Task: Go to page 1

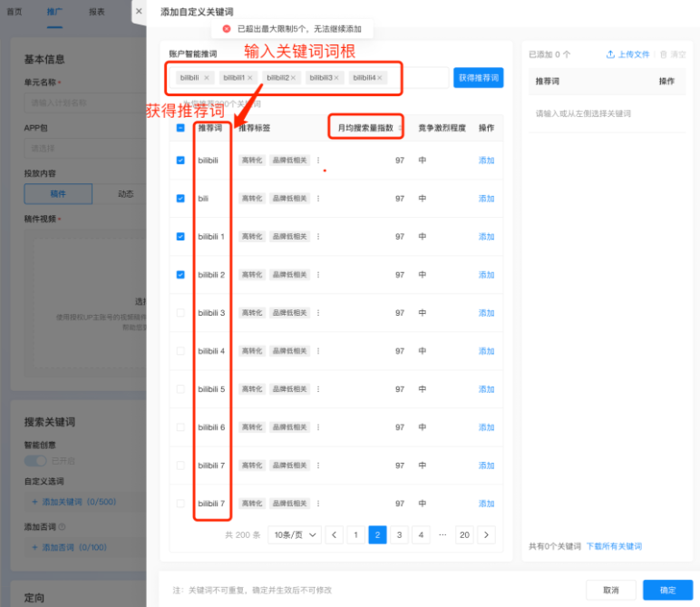Action: tap(355, 534)
